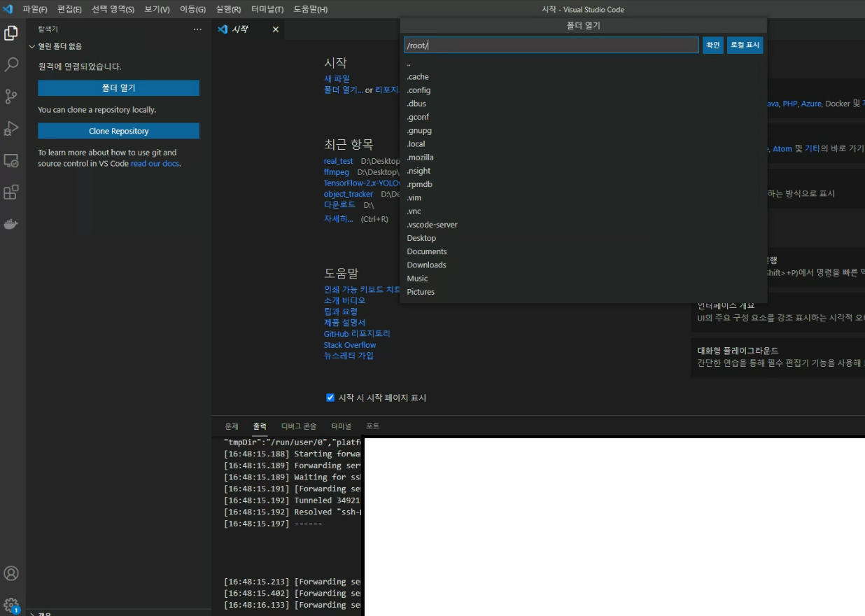Expand the 개요 section at bottom
Screen dimensions: 865x616
pos(45,614)
